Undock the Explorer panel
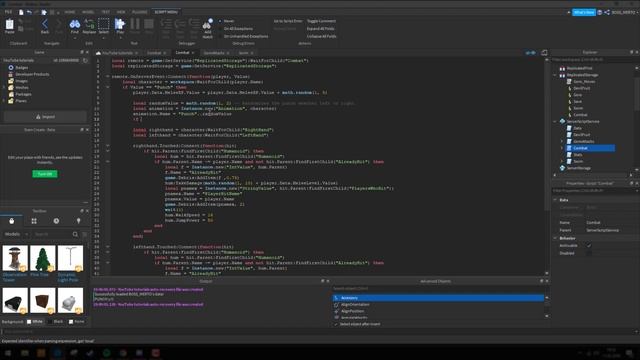 tap(631, 52)
